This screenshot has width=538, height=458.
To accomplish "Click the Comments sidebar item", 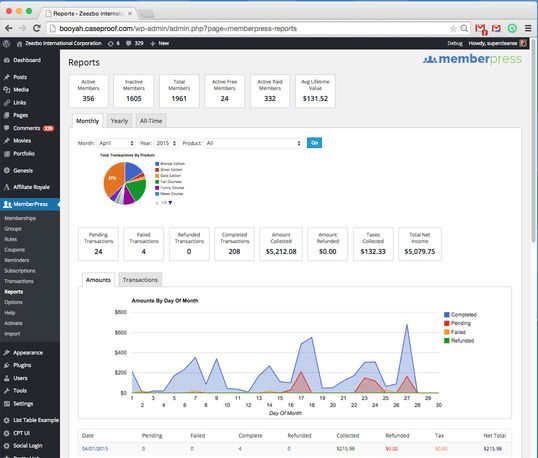I will coord(30,128).
